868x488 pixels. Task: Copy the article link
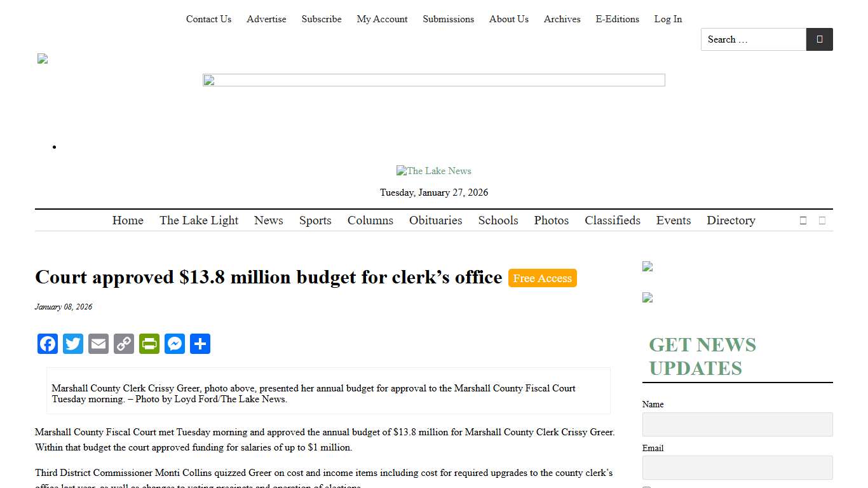(x=124, y=344)
